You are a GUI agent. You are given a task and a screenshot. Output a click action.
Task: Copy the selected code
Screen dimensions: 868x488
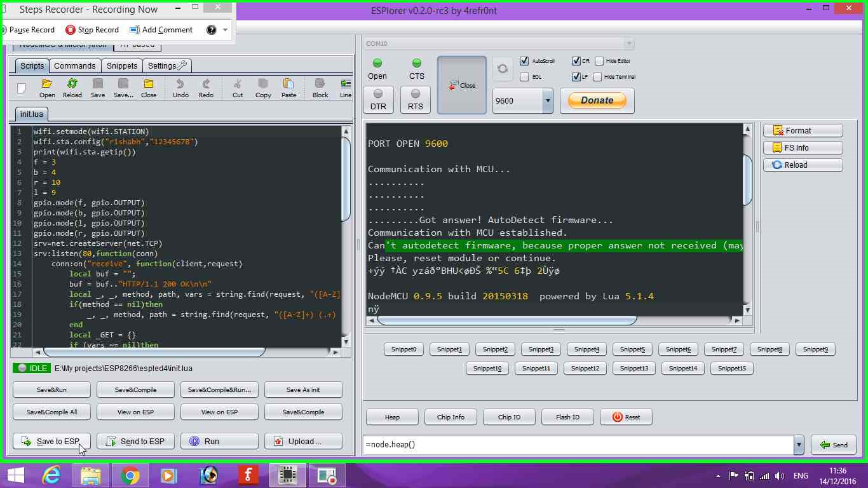[263, 88]
